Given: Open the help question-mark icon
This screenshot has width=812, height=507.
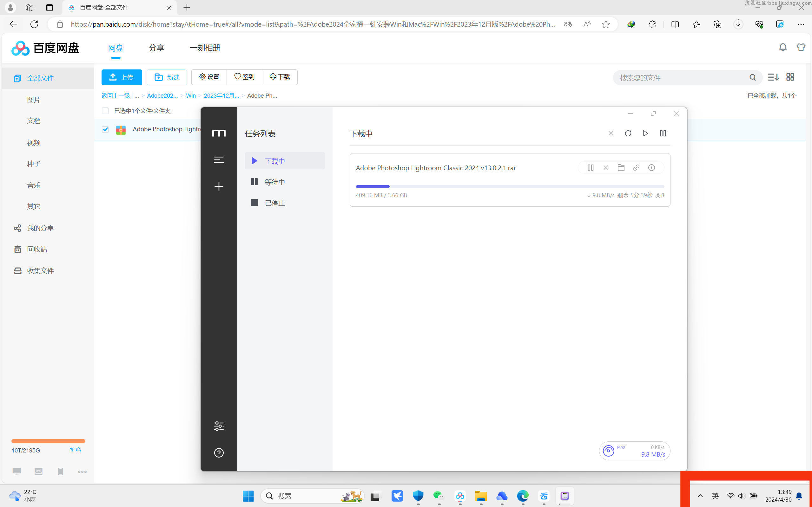Looking at the screenshot, I should pyautogui.click(x=219, y=453).
